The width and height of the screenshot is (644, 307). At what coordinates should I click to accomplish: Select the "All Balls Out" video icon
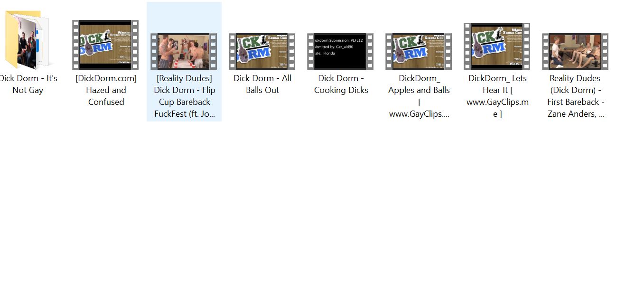pyautogui.click(x=262, y=51)
